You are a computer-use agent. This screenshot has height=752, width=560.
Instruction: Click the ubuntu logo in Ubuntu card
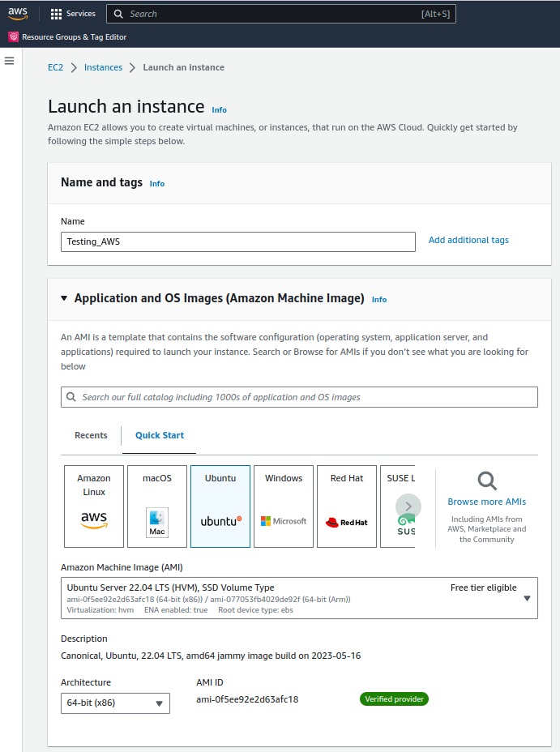pos(221,521)
